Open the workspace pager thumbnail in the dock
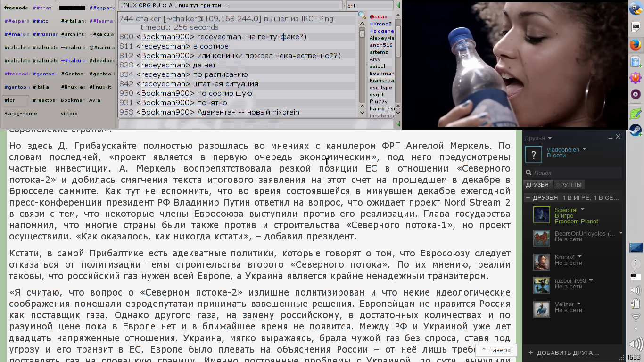Screen dimensions: 644x362 [x=636, y=247]
